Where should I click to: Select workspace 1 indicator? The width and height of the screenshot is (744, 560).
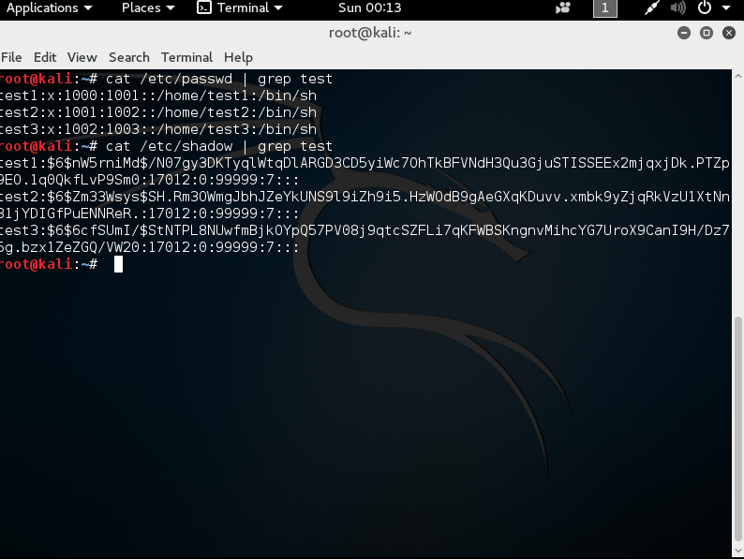tap(605, 8)
